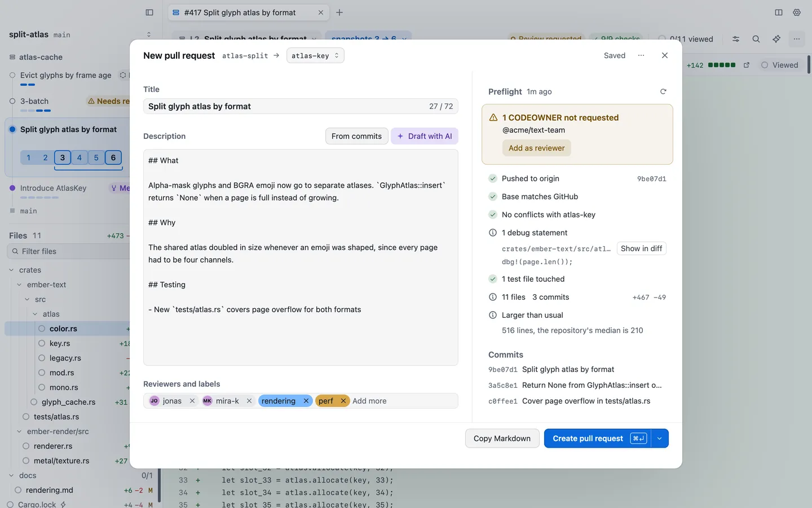Open the split-atlas repository switcher

coord(149,34)
